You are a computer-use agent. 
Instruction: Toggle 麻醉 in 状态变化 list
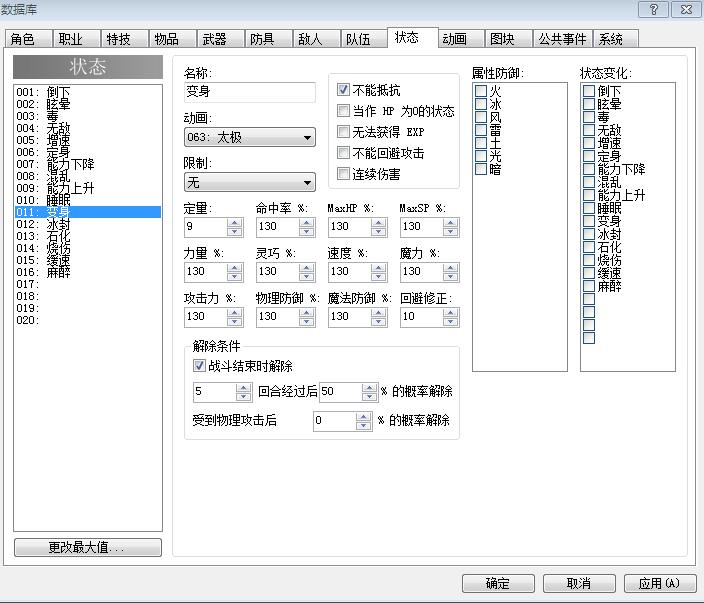coord(589,286)
